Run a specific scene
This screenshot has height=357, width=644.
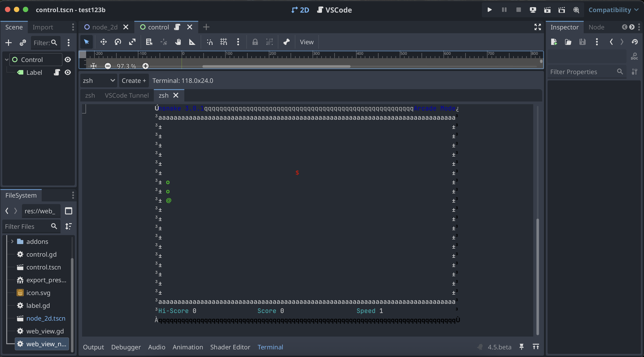click(x=561, y=10)
